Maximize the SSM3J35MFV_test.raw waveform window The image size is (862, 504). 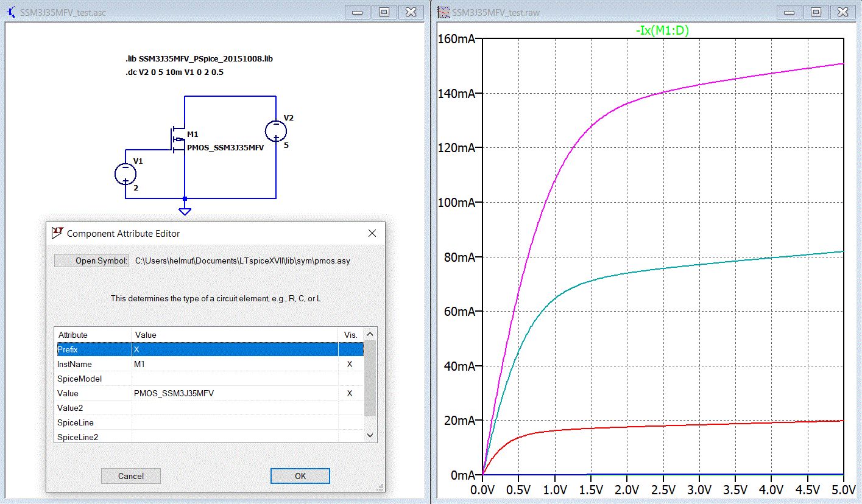coord(816,12)
